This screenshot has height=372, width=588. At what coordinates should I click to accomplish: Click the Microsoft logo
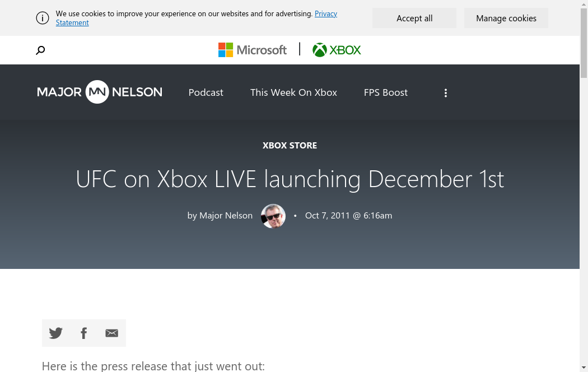pyautogui.click(x=253, y=50)
